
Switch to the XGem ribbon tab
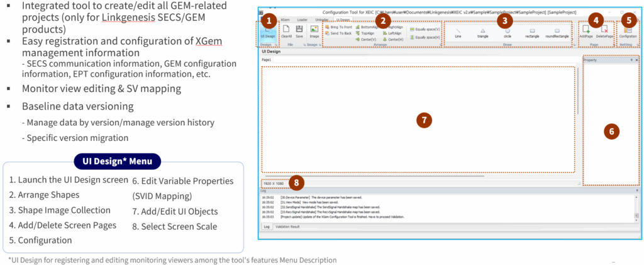pos(286,20)
